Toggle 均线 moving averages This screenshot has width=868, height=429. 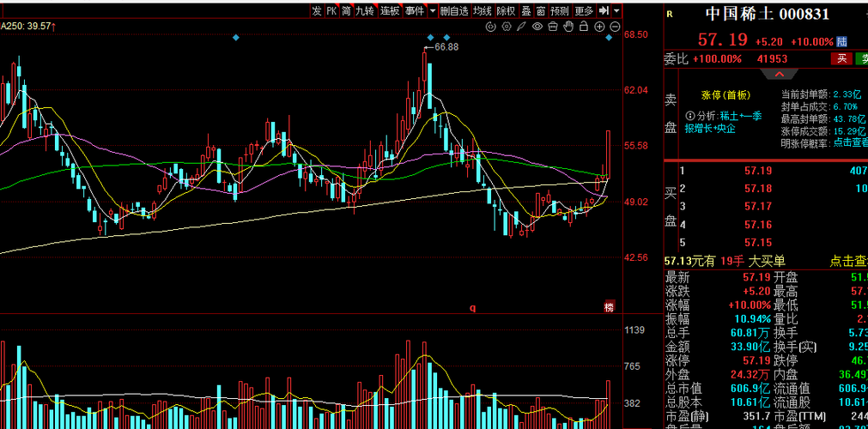click(x=483, y=10)
